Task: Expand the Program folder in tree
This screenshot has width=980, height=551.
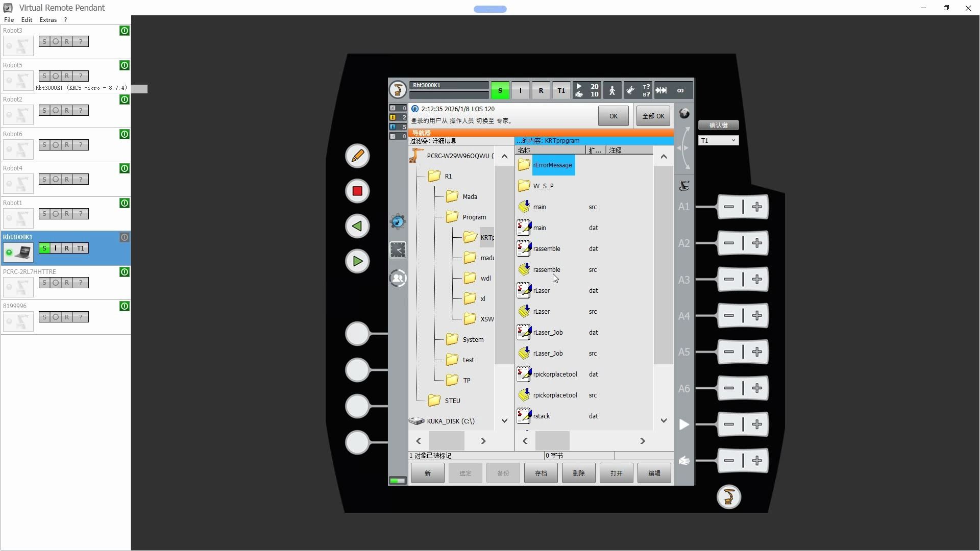Action: (467, 217)
